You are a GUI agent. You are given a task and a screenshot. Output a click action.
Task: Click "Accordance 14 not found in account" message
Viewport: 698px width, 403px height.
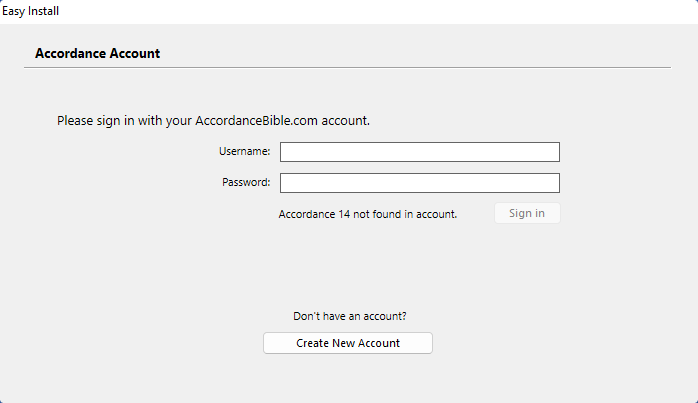click(x=367, y=214)
